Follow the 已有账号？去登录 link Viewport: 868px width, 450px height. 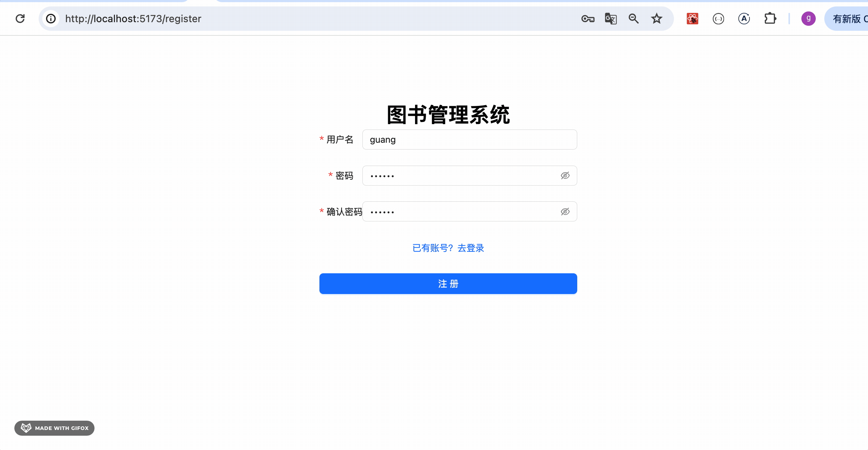click(x=448, y=248)
